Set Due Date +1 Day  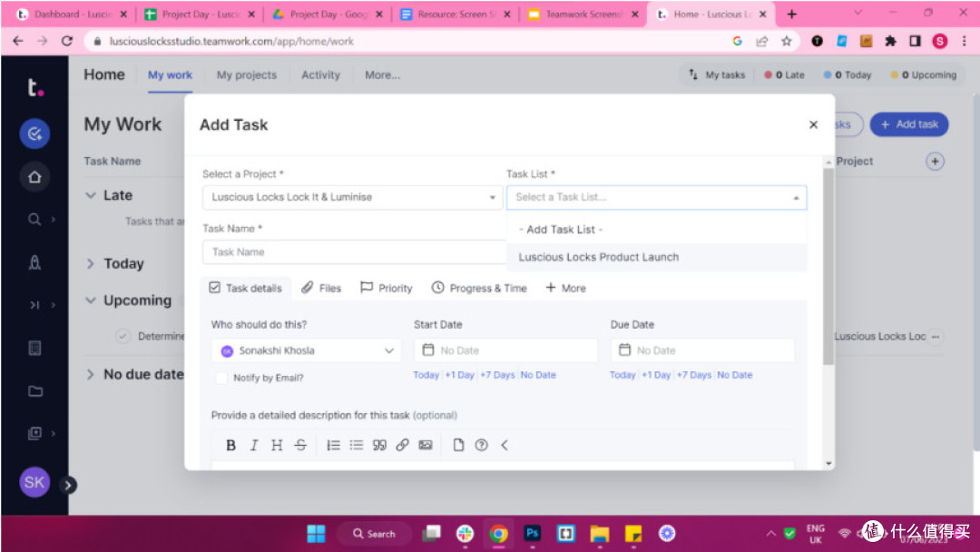coord(656,375)
